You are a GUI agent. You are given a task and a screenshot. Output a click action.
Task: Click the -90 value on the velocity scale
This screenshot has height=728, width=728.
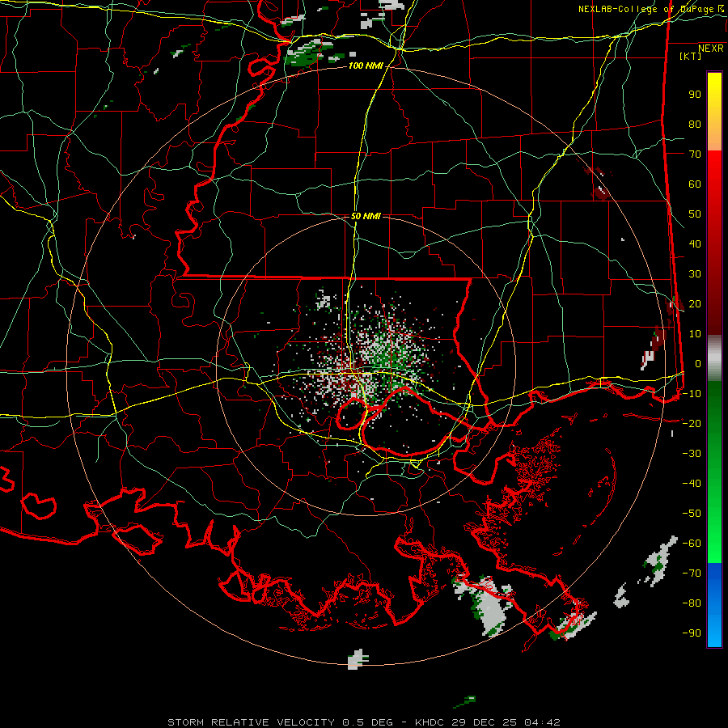tap(692, 633)
